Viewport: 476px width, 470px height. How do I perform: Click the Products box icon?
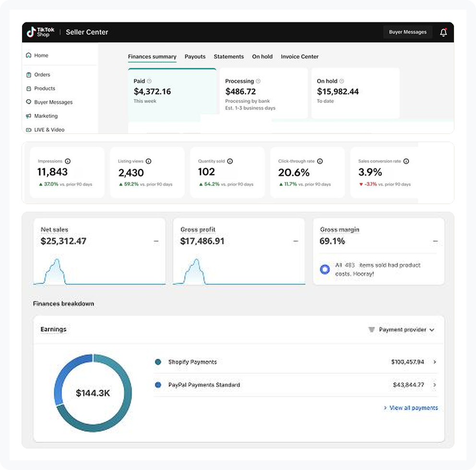[28, 88]
